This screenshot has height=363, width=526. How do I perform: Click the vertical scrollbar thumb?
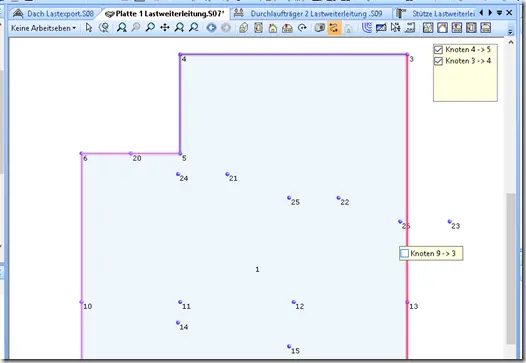511,268
